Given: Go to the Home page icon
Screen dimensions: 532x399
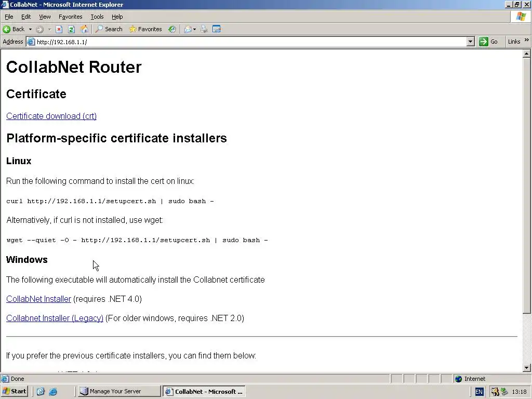Looking at the screenshot, I should click(84, 29).
